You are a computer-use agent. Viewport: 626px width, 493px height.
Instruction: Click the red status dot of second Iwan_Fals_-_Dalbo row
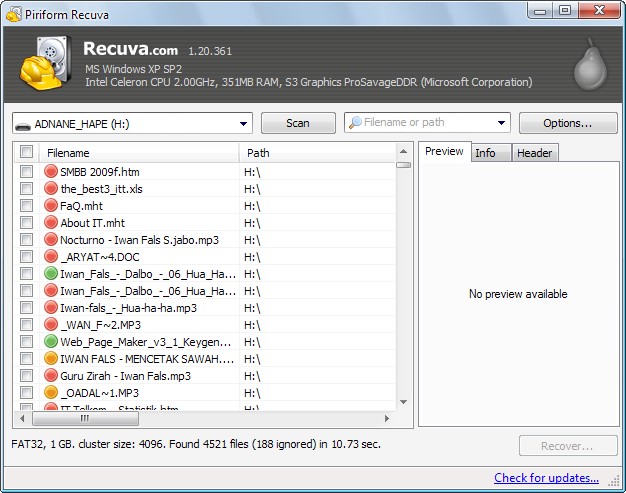coord(51,290)
